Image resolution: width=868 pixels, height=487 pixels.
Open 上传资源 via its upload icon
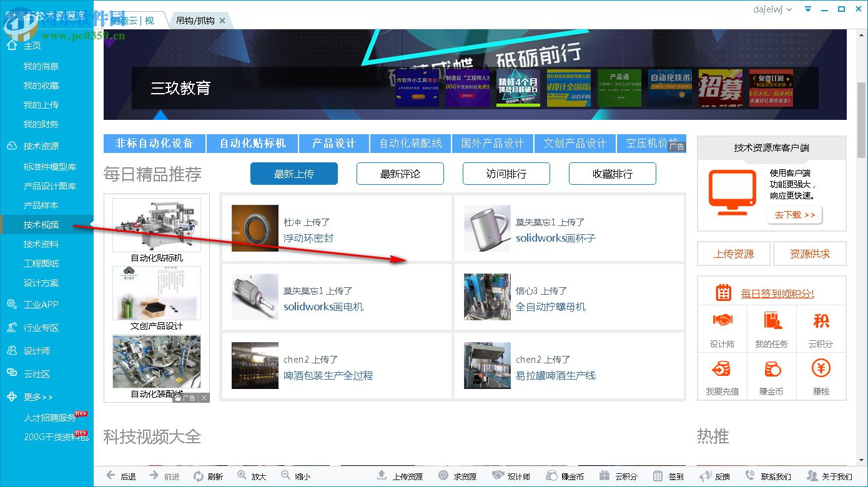coord(382,475)
